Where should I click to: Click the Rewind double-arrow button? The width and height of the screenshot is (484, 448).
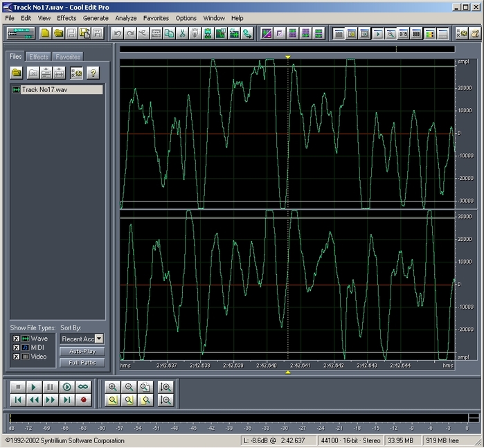tap(34, 400)
